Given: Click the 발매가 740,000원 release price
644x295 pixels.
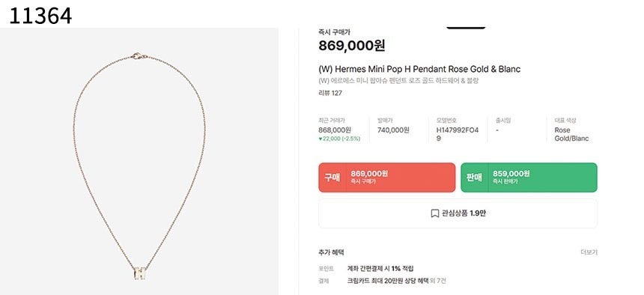Looking at the screenshot, I should pyautogui.click(x=393, y=130).
